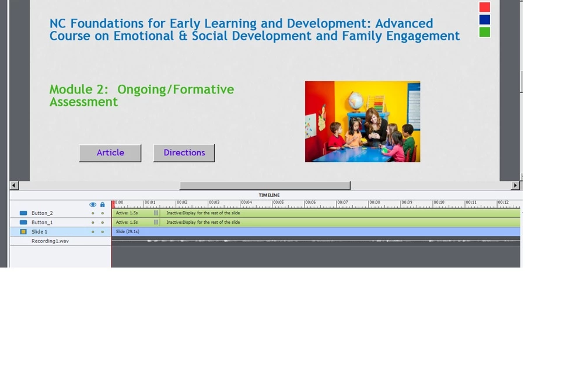Click the 00:03 mark on timeline ruler
Image resolution: width=588 pixels, height=368 pixels.
click(214, 202)
